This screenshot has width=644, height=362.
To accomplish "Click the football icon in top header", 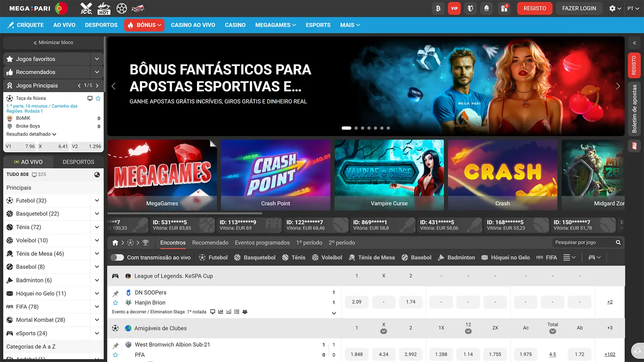I will 121,8.
